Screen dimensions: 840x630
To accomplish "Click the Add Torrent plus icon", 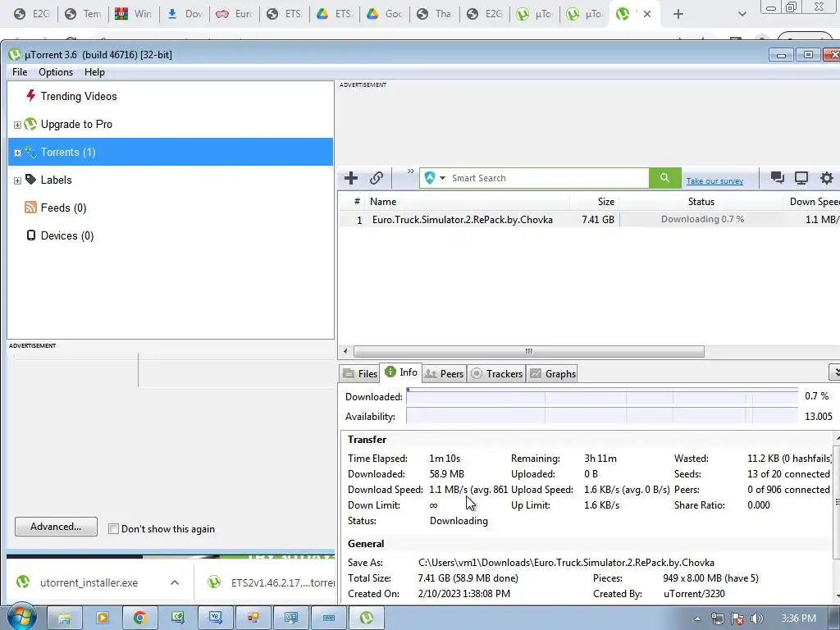I will point(351,178).
